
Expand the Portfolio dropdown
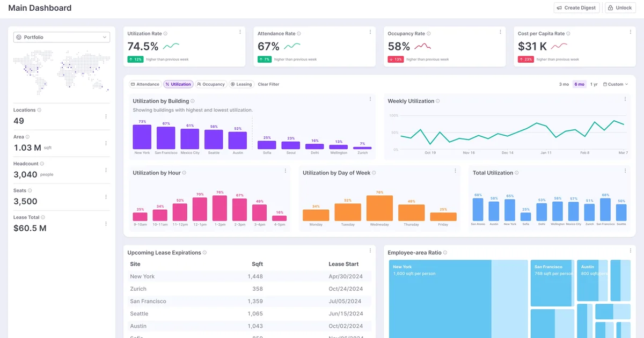point(62,37)
